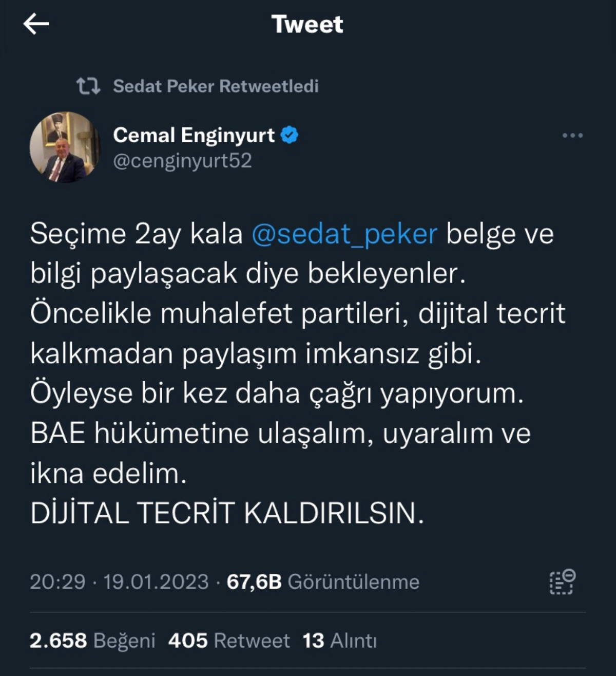Show the 13 Alıntı quotes
The width and height of the screenshot is (616, 676).
point(340,641)
